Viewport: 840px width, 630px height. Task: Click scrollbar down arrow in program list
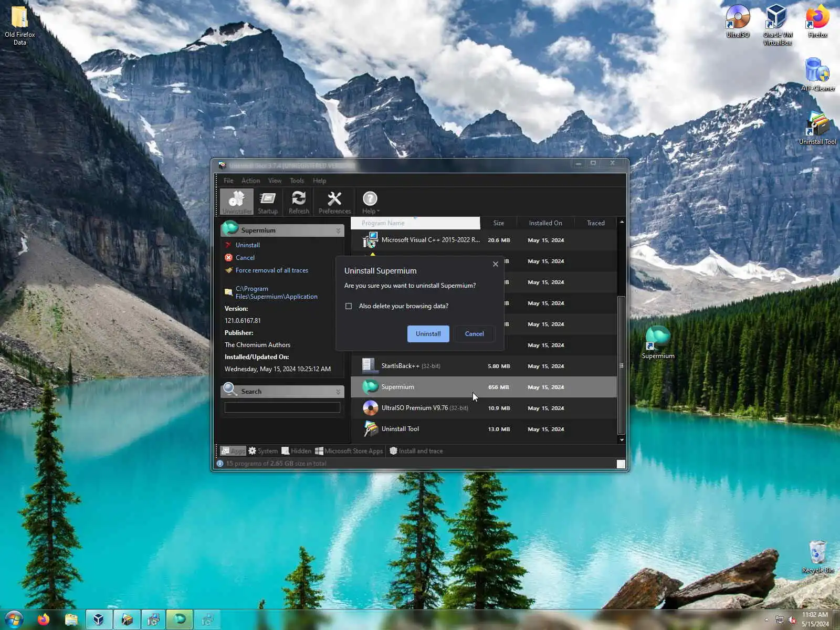622,440
